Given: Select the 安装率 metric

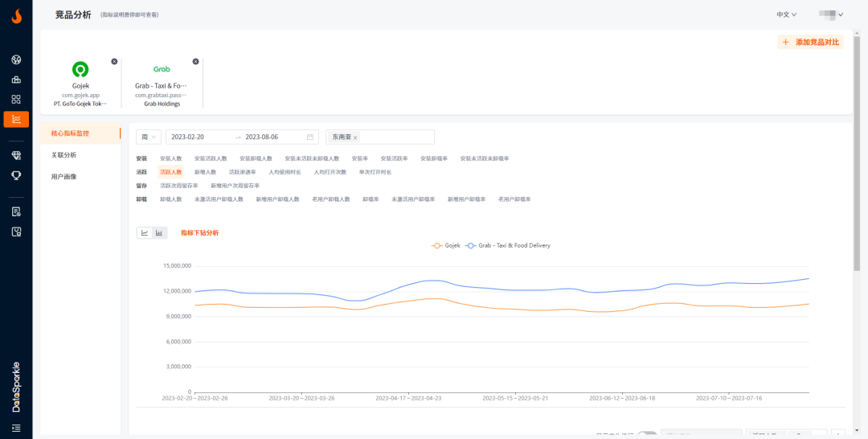Looking at the screenshot, I should point(360,158).
